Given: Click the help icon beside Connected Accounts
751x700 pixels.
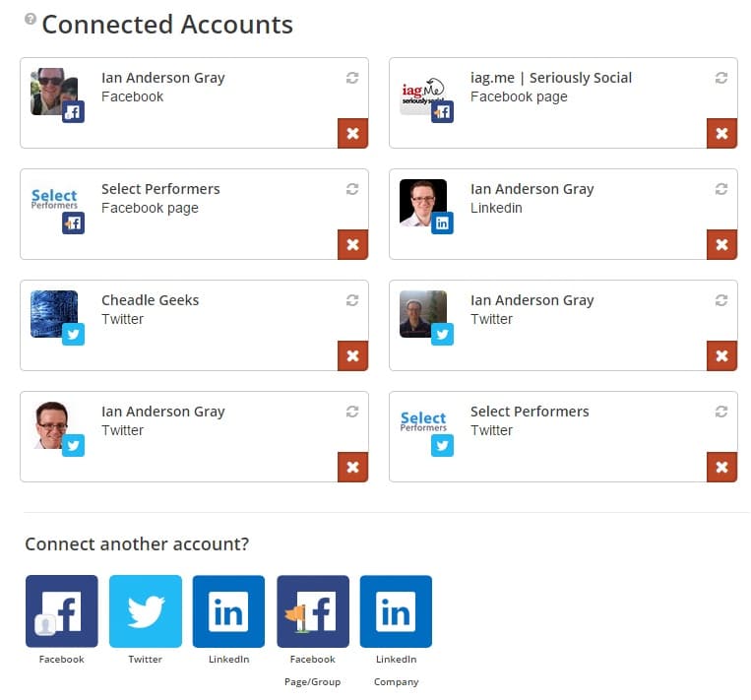Looking at the screenshot, I should [x=31, y=19].
